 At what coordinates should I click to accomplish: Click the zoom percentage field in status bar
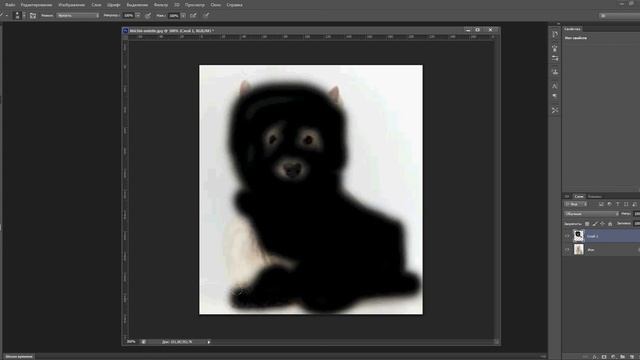[131, 342]
